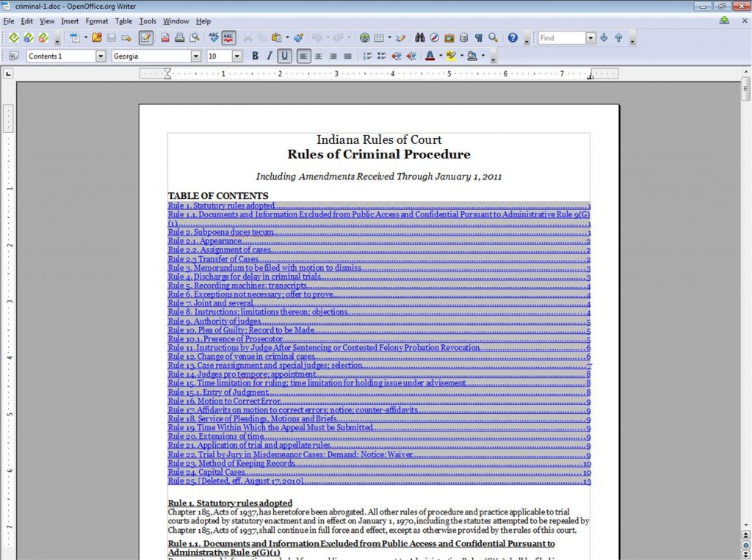Open the highlighting color dropdown arrow
The image size is (752, 560).
462,56
